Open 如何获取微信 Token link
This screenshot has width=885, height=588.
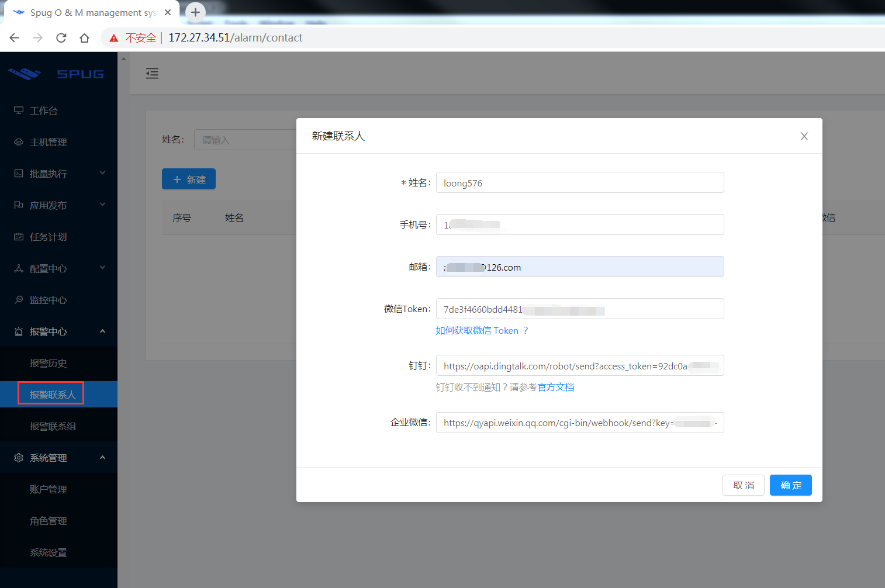point(482,331)
